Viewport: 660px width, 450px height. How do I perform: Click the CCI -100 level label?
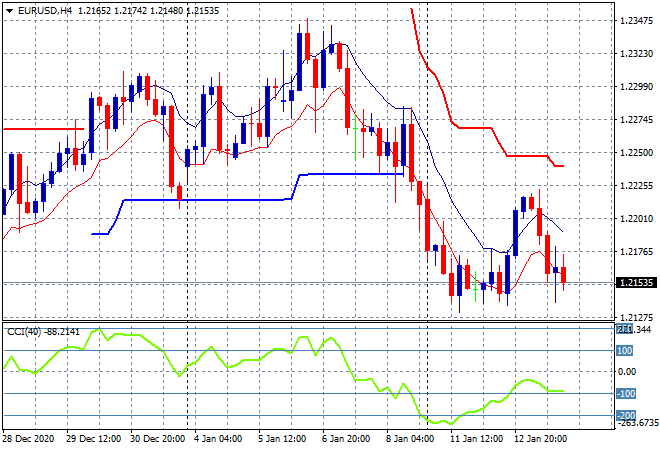coord(626,394)
